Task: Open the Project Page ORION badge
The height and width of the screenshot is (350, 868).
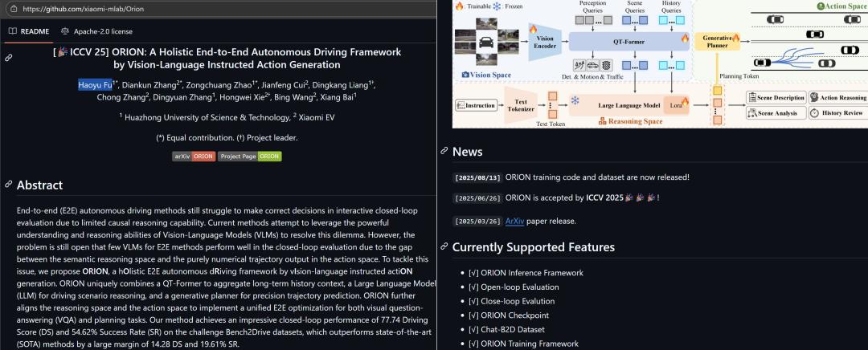Action: (250, 157)
